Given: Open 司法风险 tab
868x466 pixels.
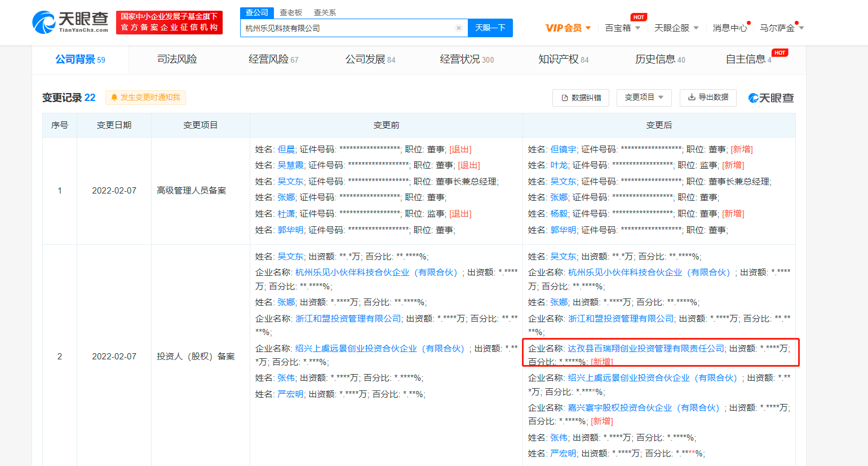Looking at the screenshot, I should coord(177,59).
